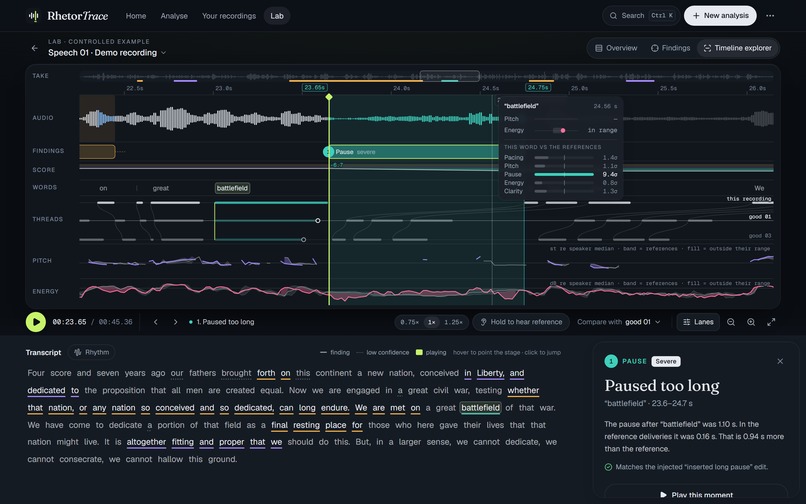The image size is (806, 504).
Task: Click the RhetorTrace logo icon
Action: [x=34, y=16]
